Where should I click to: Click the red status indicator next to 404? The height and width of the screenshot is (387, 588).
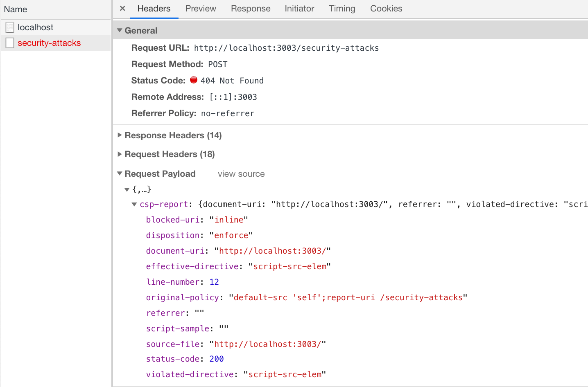click(193, 79)
